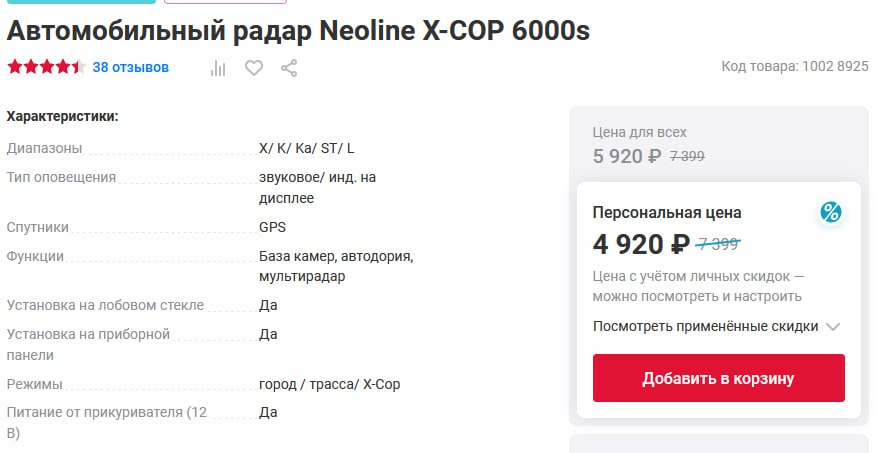This screenshot has height=453, width=882.
Task: Click the 5 920 ₽ price for everyone
Action: [627, 156]
